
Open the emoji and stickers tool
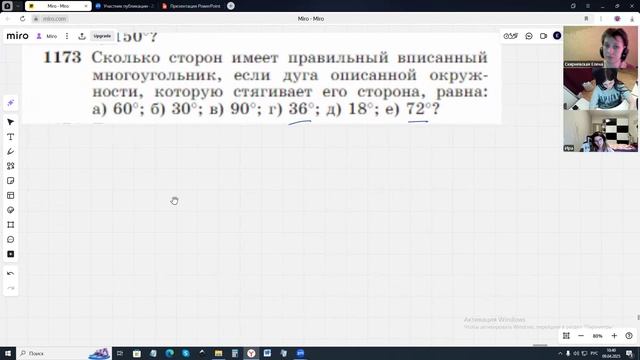click(11, 210)
